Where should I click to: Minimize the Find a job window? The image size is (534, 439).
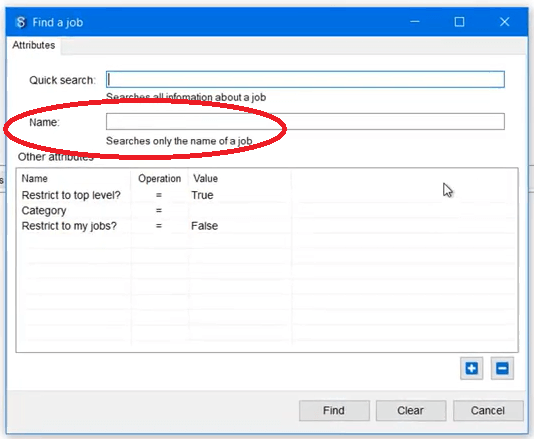(x=414, y=22)
